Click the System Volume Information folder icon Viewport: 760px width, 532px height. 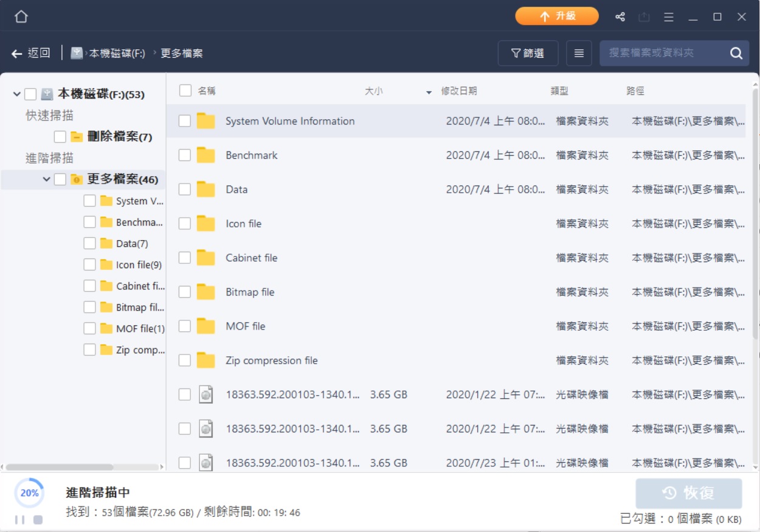[x=206, y=121]
